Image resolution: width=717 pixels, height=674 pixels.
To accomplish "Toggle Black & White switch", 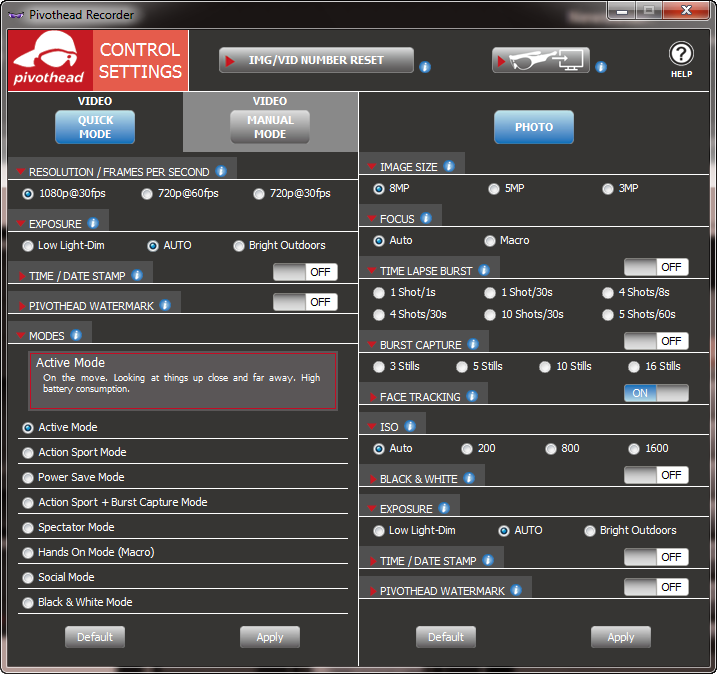I will 656,475.
